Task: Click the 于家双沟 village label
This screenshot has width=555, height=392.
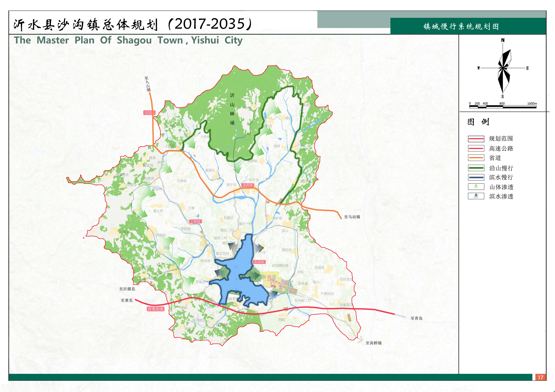Action: click(327, 294)
